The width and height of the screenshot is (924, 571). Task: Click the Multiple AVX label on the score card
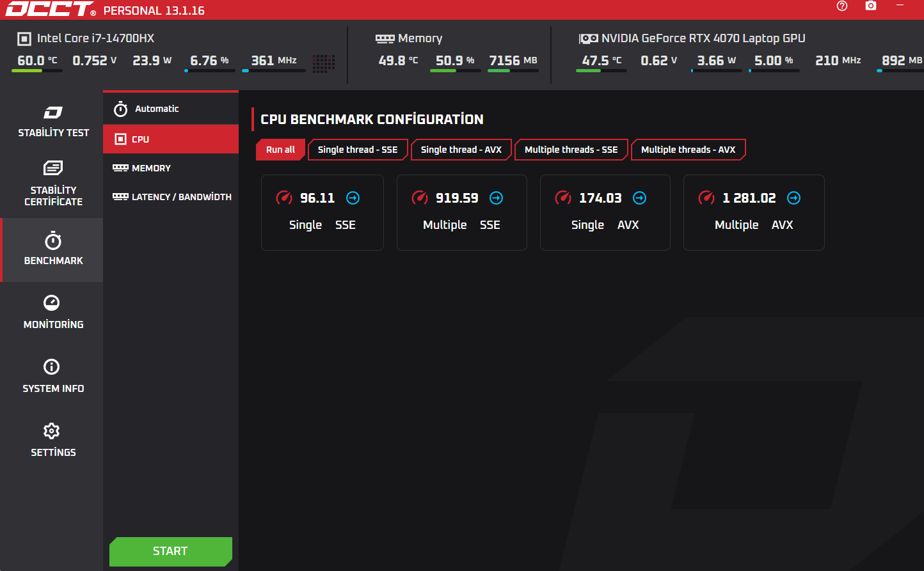[754, 225]
